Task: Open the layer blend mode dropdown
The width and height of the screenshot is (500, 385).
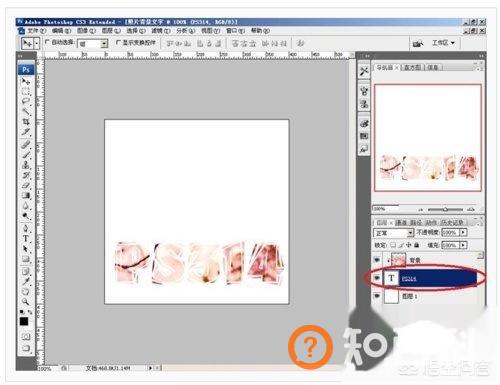Action: tap(393, 233)
